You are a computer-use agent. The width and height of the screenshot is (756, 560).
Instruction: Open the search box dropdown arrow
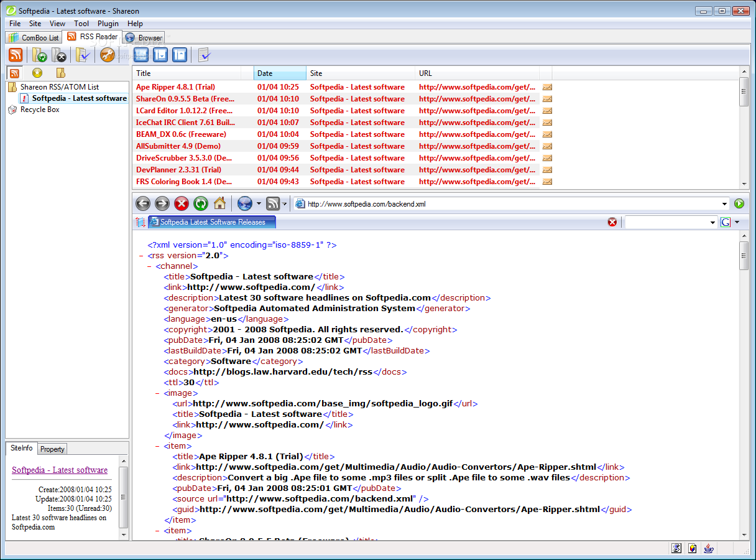tap(713, 222)
